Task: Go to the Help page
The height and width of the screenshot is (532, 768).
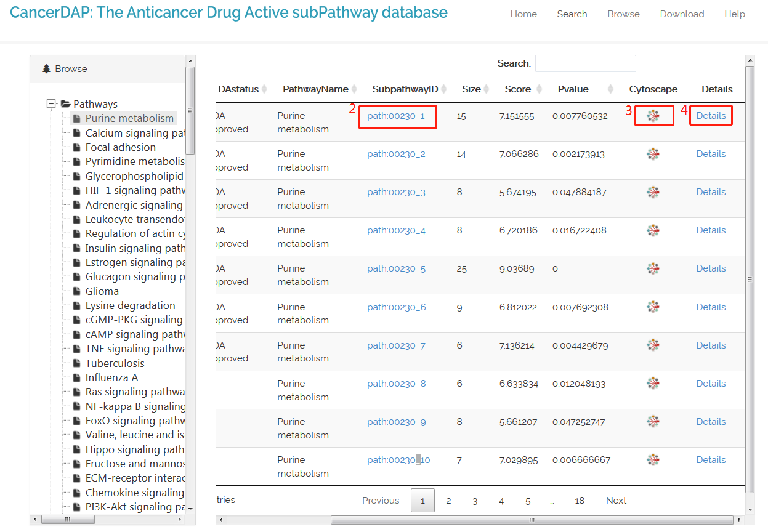Action: tap(734, 14)
